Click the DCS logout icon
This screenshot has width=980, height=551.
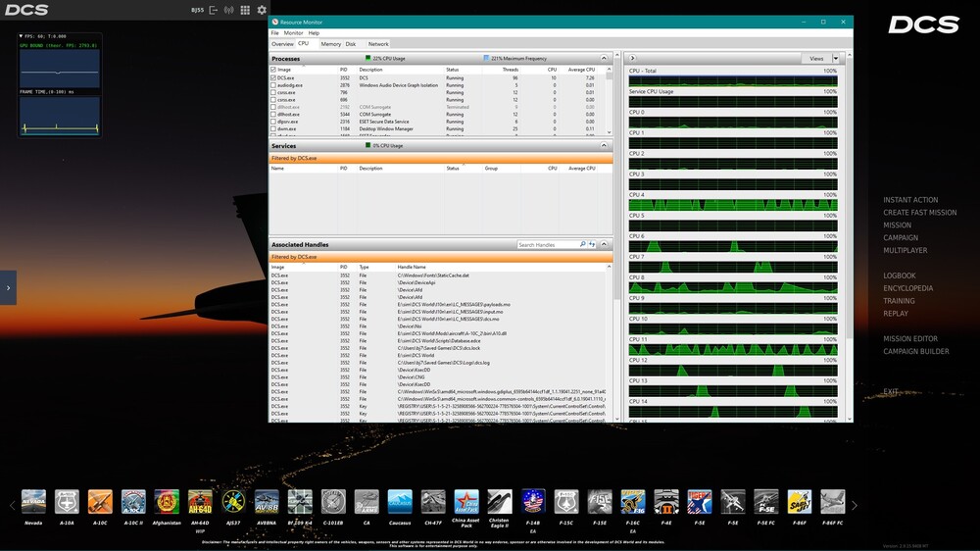click(214, 10)
